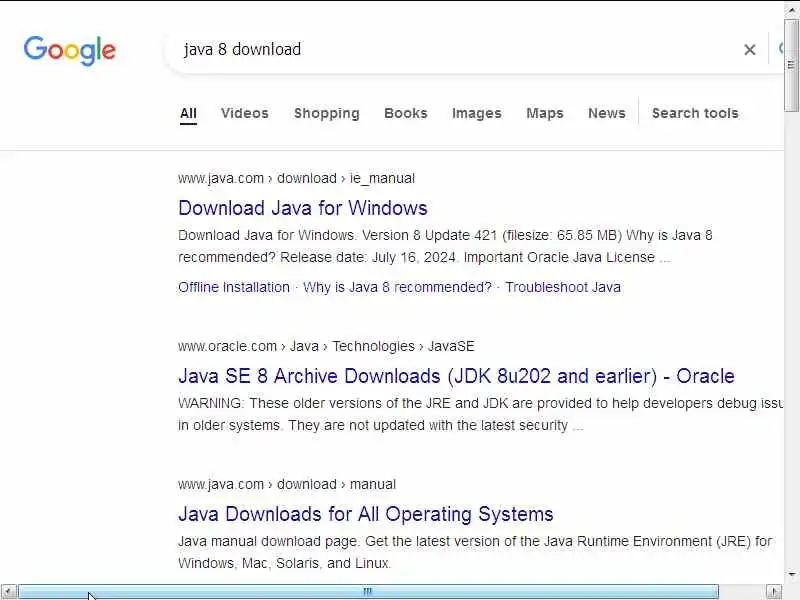Click the www.java.com › download › ie_manual breadcrumb
The image size is (800, 600).
click(x=296, y=179)
